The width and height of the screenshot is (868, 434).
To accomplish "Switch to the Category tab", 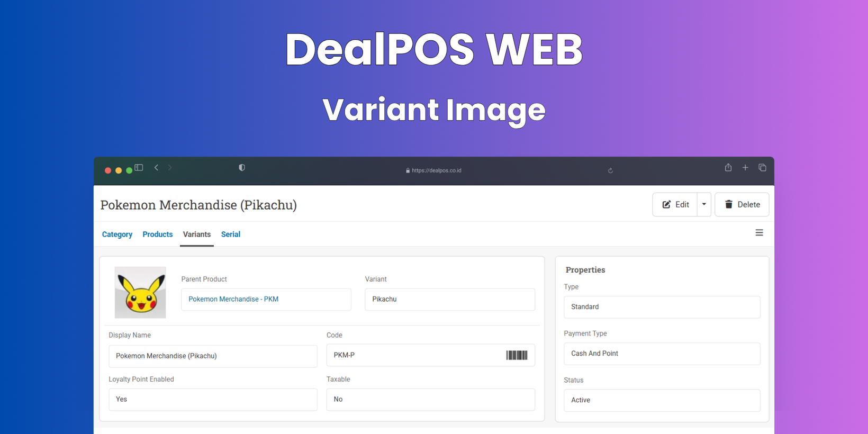I will tap(117, 234).
